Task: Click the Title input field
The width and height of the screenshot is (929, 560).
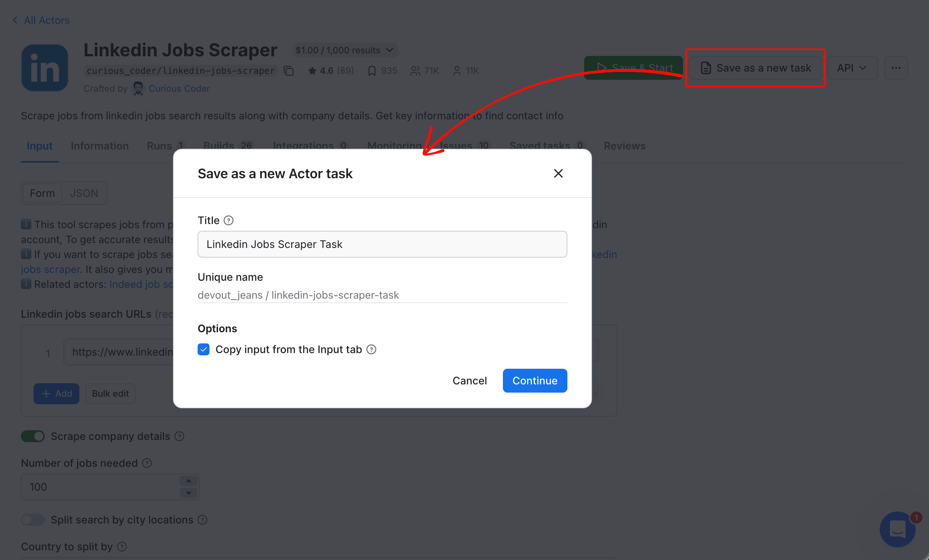Action: tap(382, 244)
